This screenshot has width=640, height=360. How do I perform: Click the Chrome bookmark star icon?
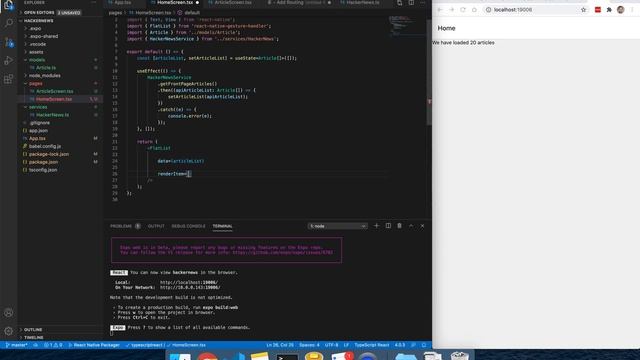[583, 10]
